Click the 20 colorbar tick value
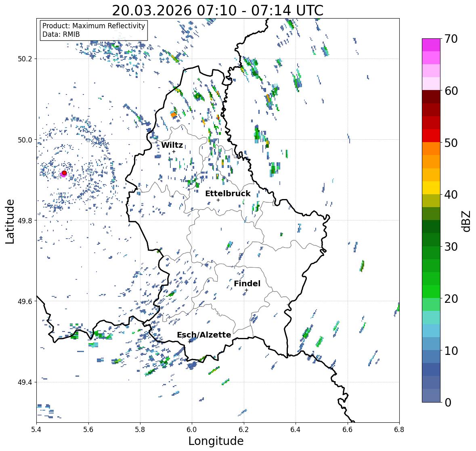 (x=451, y=298)
